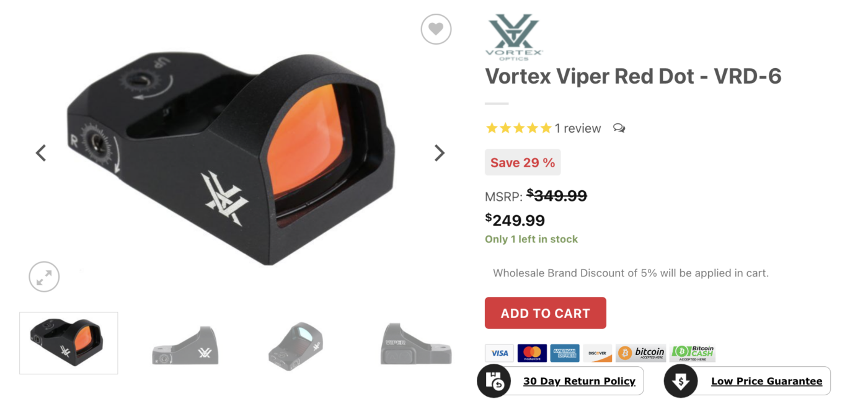Click the Vortex Optics brand logo
The image size is (868, 404).
[x=514, y=37]
